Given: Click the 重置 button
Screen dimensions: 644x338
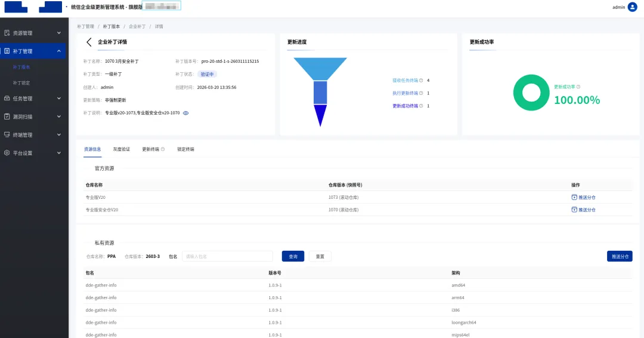Looking at the screenshot, I should (x=320, y=256).
